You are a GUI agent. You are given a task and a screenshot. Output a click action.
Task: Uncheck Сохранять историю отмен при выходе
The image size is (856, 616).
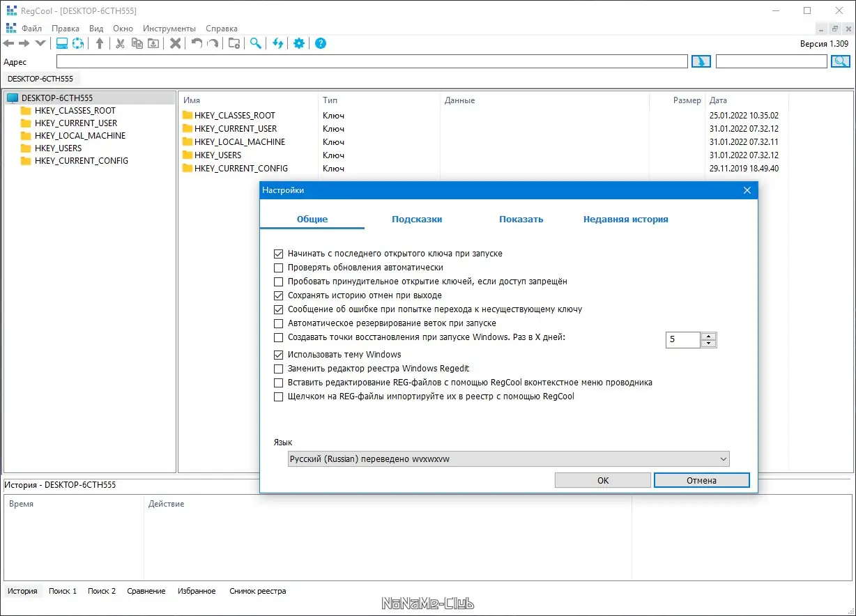279,295
